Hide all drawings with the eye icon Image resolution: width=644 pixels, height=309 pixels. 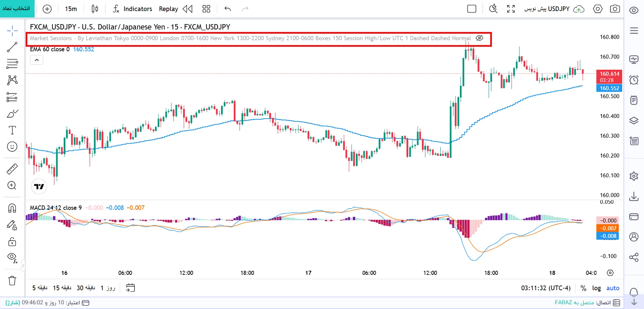tap(12, 258)
